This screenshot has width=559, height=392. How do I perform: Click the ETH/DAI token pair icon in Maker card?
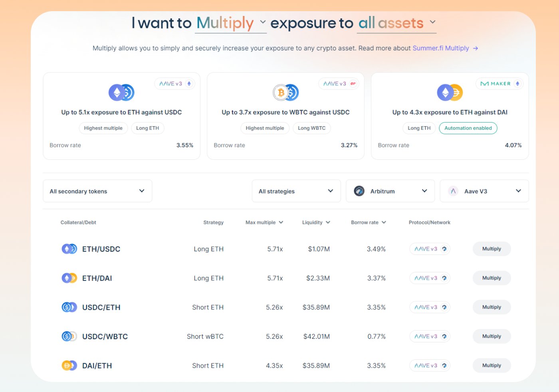[x=450, y=93]
